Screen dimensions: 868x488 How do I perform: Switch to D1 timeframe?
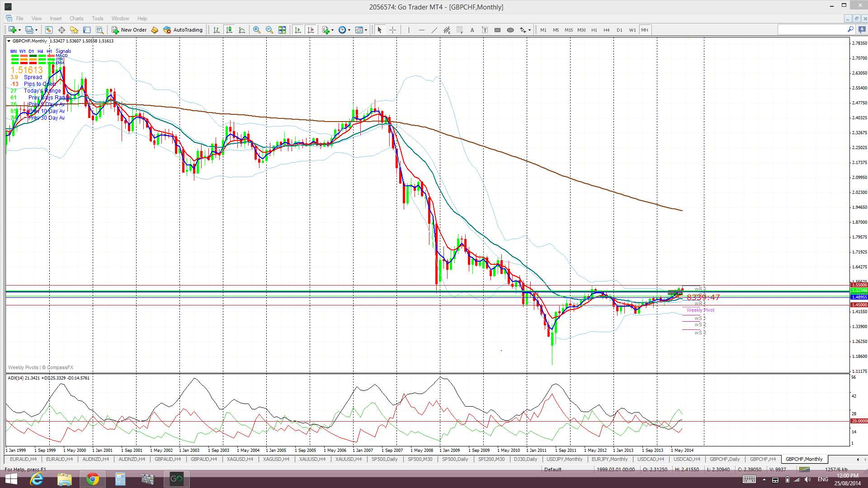619,30
